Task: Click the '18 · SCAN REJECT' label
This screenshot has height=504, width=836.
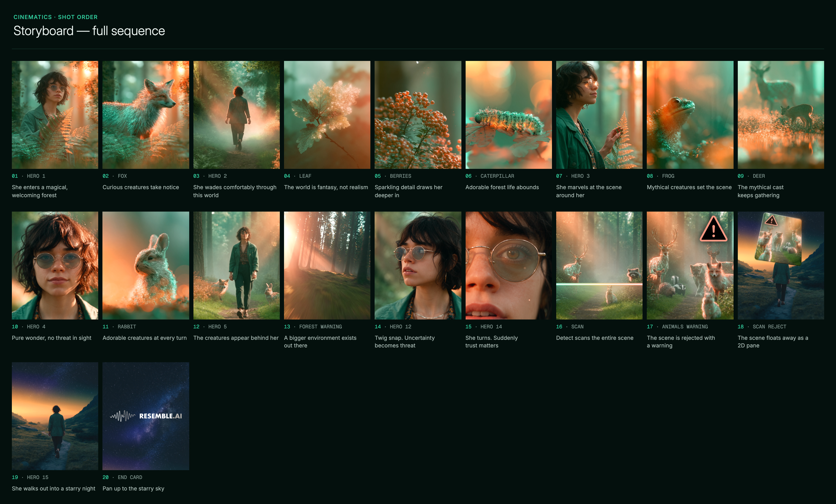Action: [x=762, y=327]
